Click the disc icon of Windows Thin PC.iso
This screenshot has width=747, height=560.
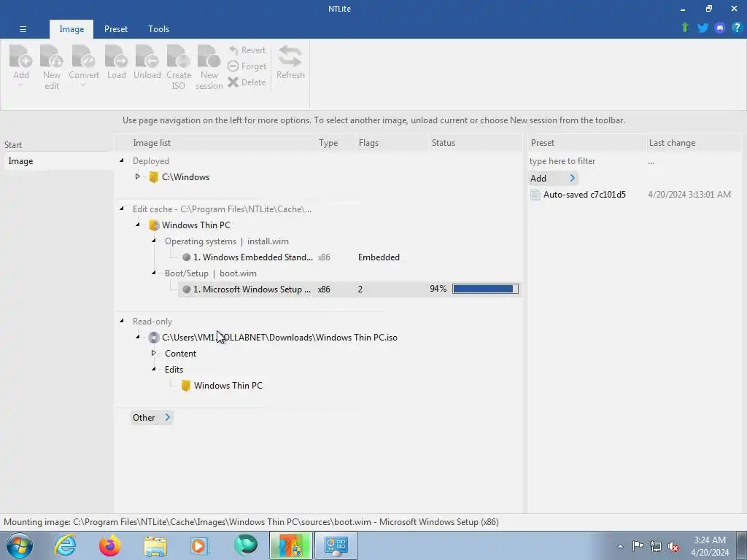pos(153,338)
